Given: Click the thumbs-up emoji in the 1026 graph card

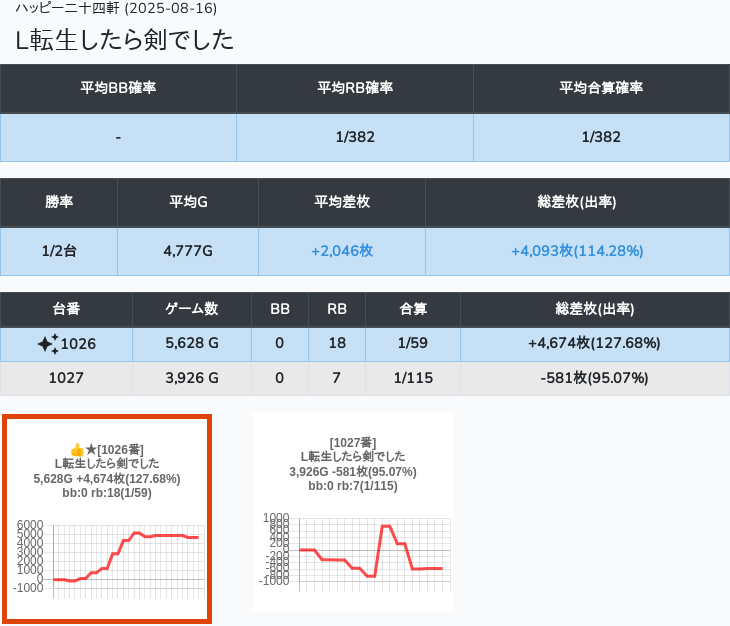Looking at the screenshot, I should [x=76, y=450].
